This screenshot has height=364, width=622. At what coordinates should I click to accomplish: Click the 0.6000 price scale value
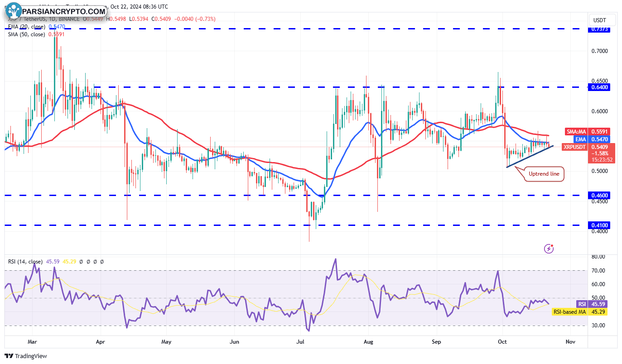tap(599, 111)
